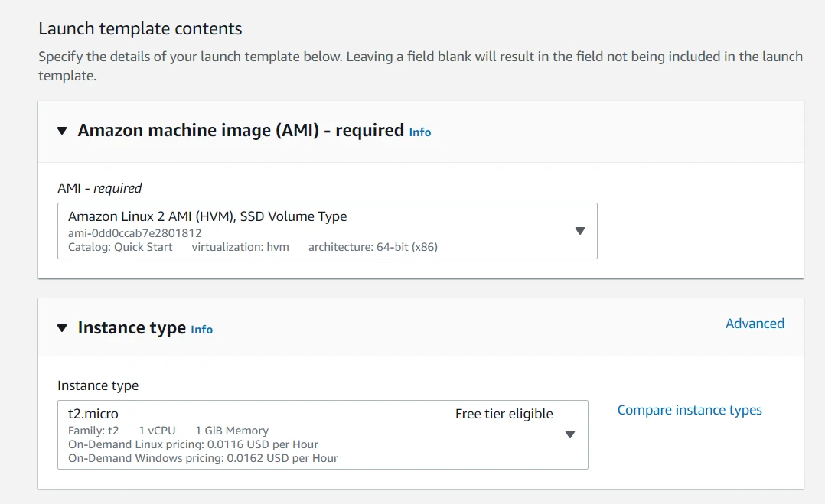Click the disclosure triangle beside AMI heading
The width and height of the screenshot is (825, 504).
coord(62,130)
